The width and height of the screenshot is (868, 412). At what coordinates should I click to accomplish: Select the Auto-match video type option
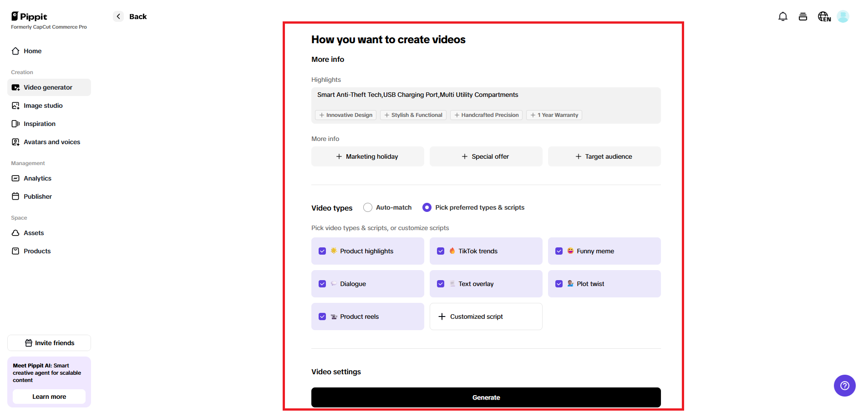click(367, 207)
